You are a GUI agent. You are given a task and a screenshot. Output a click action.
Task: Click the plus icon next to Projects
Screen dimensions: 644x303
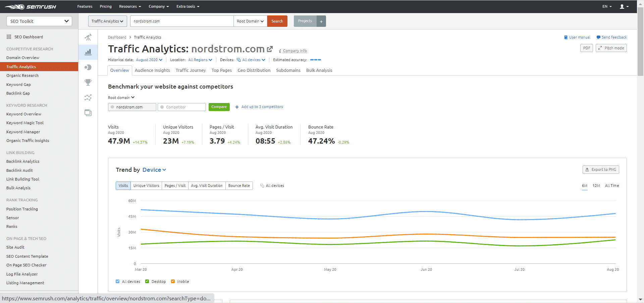tap(321, 21)
